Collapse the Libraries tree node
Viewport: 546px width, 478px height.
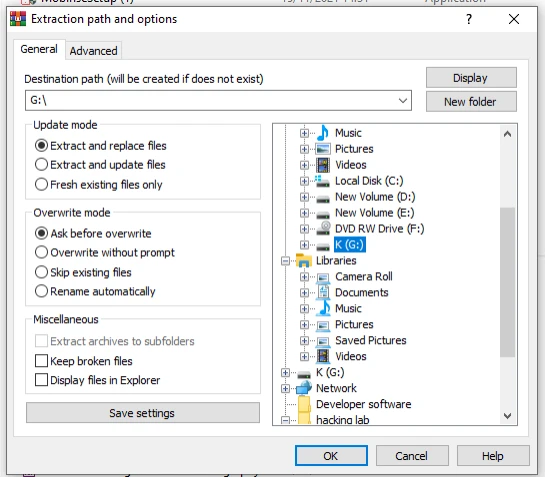(285, 261)
